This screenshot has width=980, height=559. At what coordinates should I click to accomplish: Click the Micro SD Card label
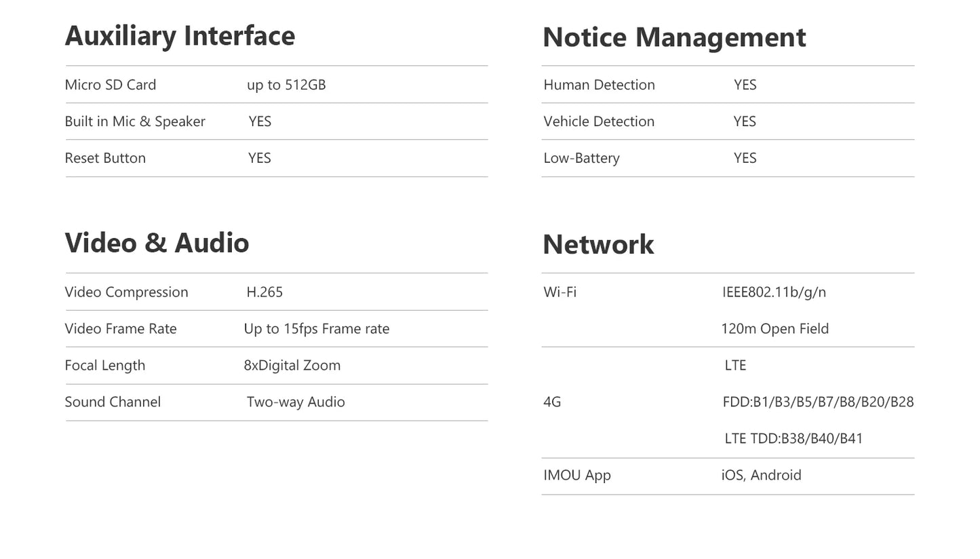111,85
